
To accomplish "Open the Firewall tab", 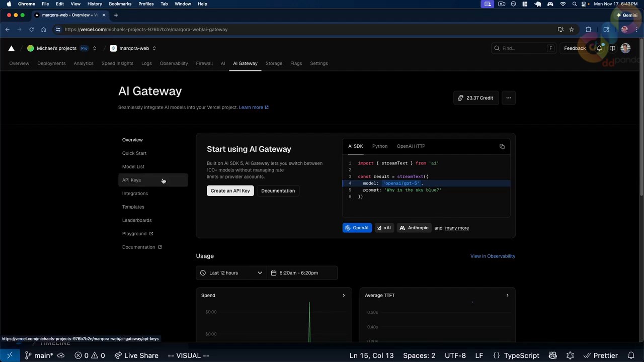I will [204, 63].
